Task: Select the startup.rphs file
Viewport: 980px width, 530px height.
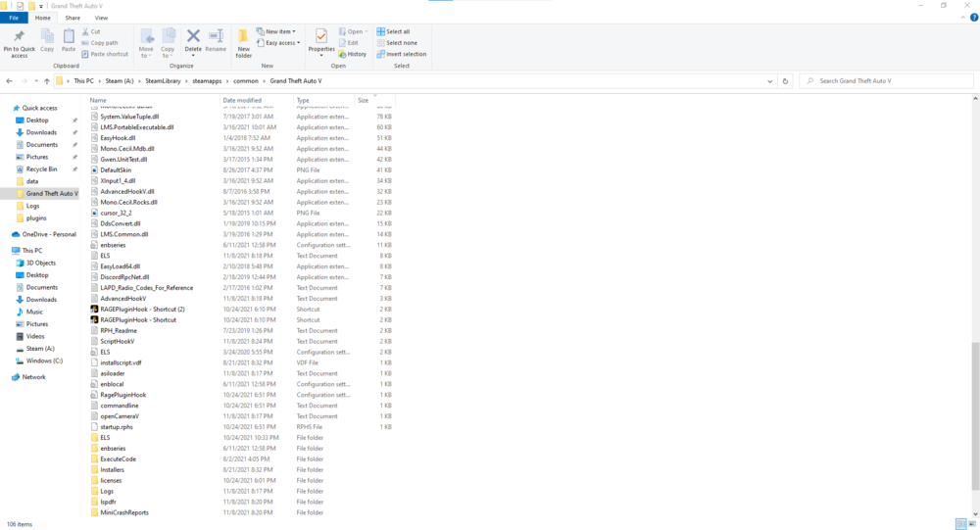Action: point(117,426)
